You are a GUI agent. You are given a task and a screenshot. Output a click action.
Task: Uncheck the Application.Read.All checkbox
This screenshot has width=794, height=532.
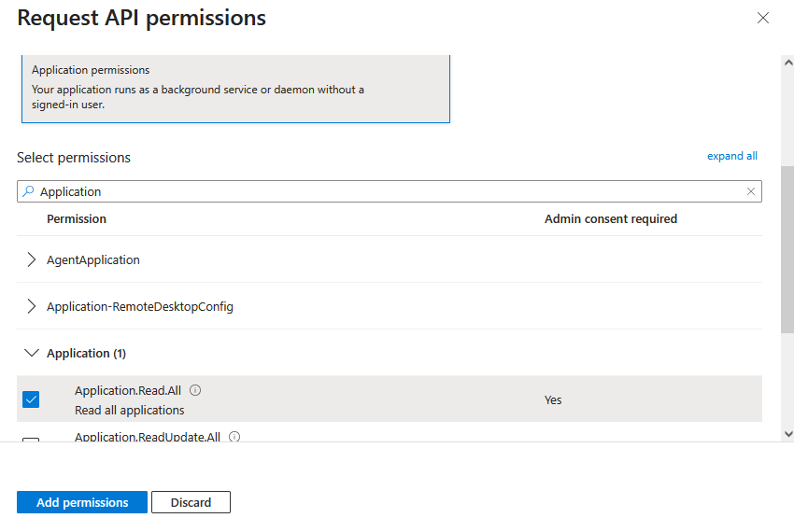click(31, 399)
